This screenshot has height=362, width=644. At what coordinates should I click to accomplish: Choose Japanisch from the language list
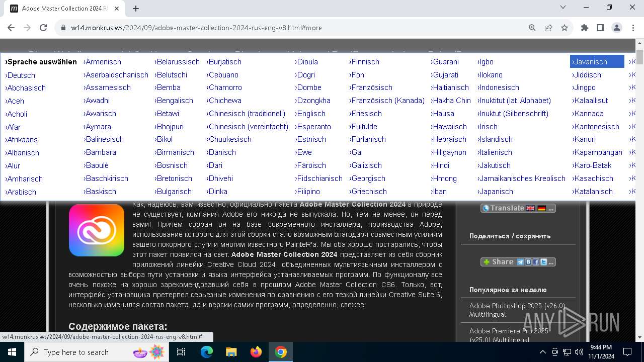pos(495,192)
